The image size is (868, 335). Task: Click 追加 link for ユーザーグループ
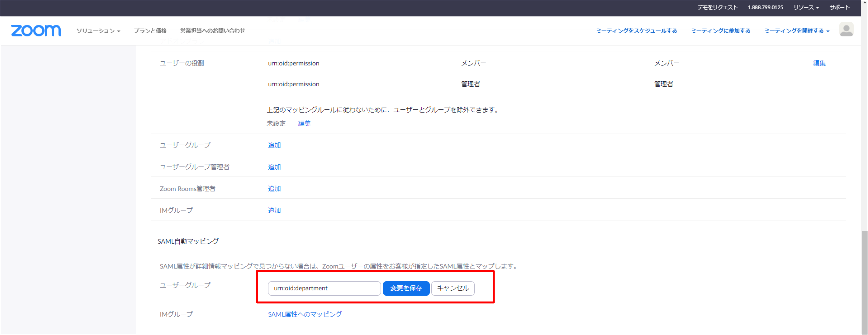(x=274, y=145)
